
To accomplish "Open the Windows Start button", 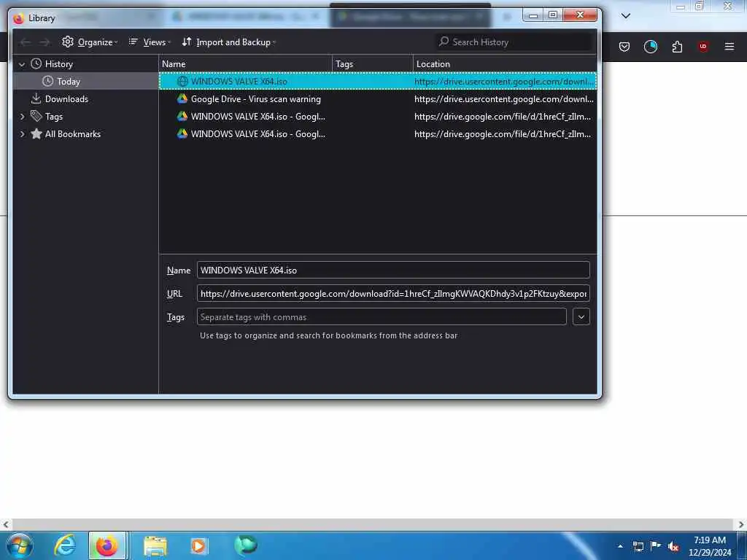I will [x=20, y=545].
